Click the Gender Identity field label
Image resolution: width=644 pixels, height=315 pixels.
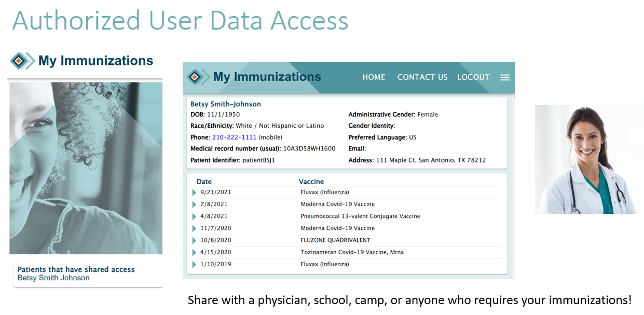point(372,126)
